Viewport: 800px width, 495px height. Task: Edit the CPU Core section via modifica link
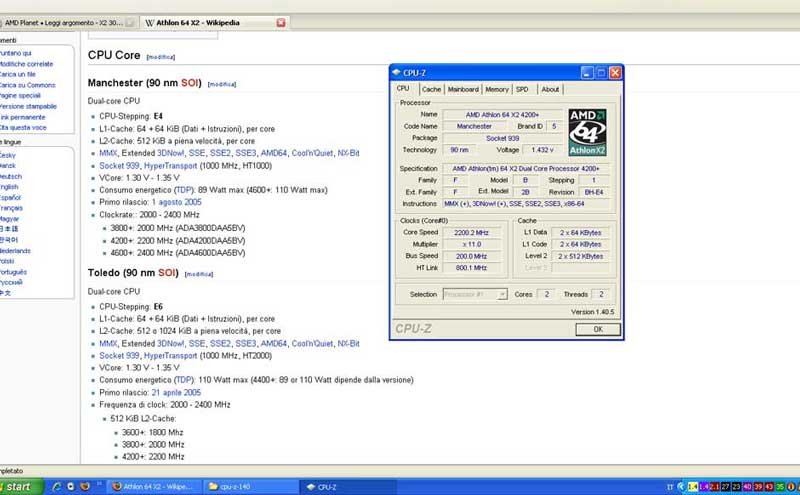tap(161, 57)
